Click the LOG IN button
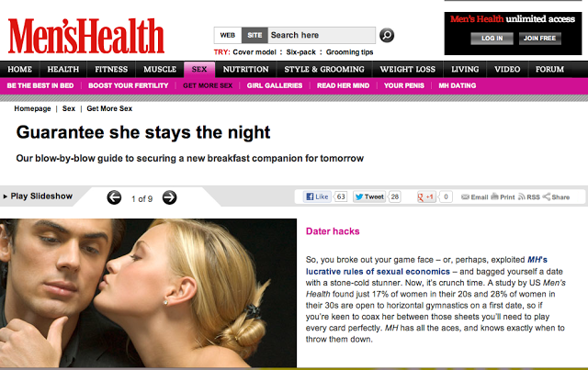The height and width of the screenshot is (370, 588). pyautogui.click(x=492, y=39)
